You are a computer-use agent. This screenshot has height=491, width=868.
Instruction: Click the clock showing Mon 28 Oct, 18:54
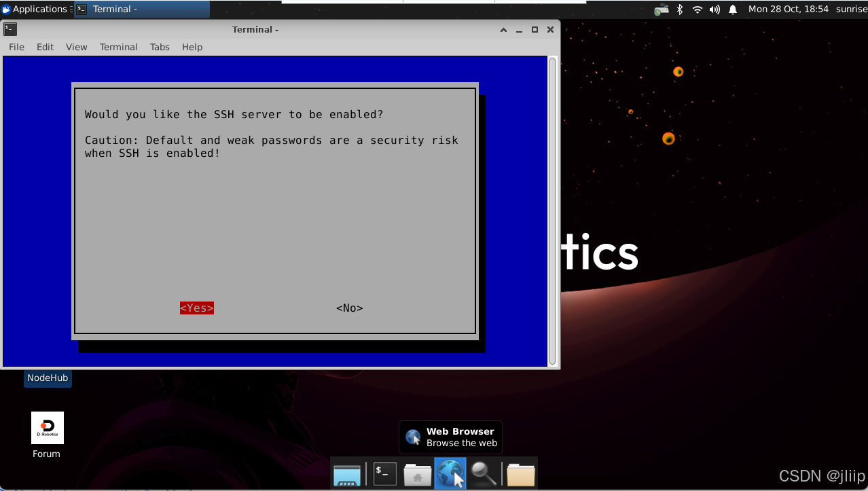click(789, 9)
